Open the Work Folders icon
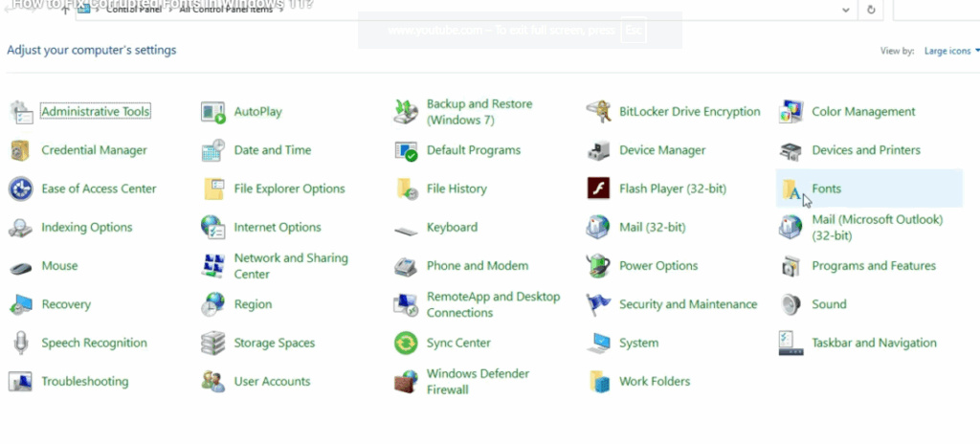Screen dimensions: 980x444 pos(599,382)
